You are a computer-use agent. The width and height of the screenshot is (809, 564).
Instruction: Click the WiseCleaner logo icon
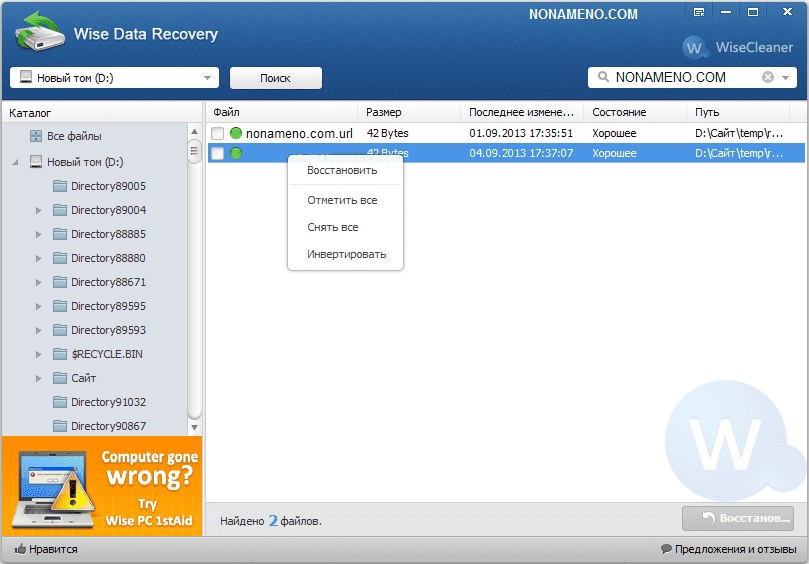(695, 47)
